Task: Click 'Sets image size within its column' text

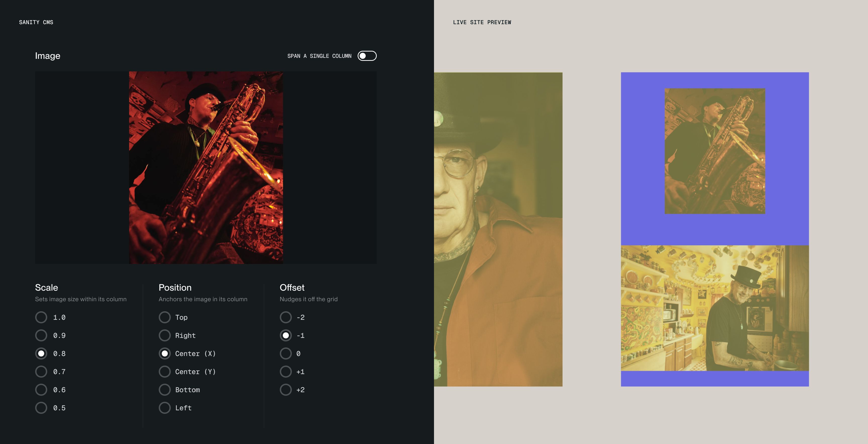Action: click(x=81, y=299)
